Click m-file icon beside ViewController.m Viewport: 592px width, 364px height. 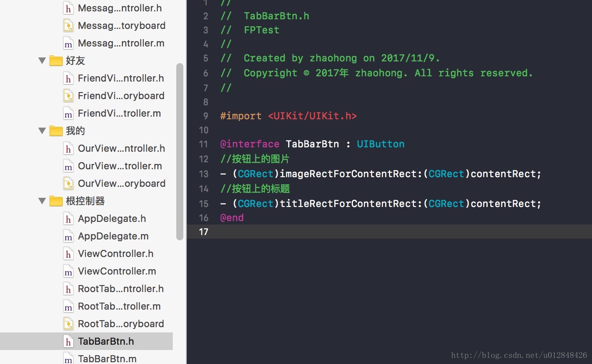[68, 271]
